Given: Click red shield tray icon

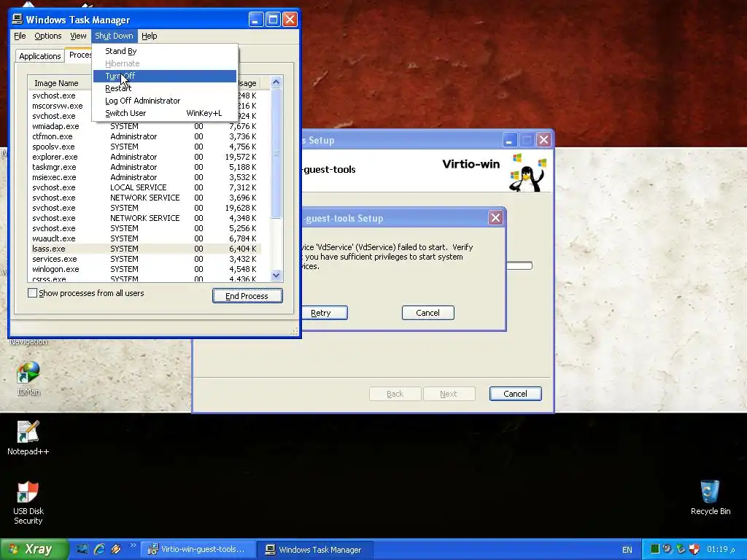Looking at the screenshot, I should [694, 549].
